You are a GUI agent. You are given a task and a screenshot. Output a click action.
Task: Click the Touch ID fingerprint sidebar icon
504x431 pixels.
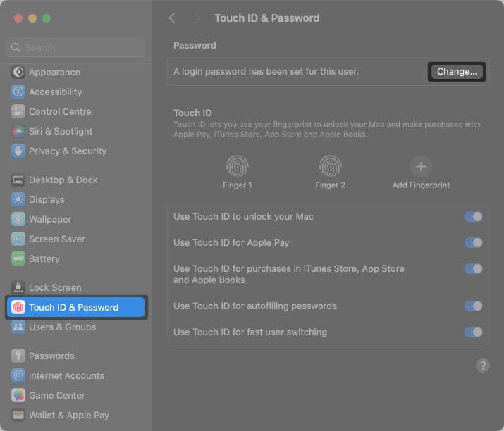coord(18,307)
